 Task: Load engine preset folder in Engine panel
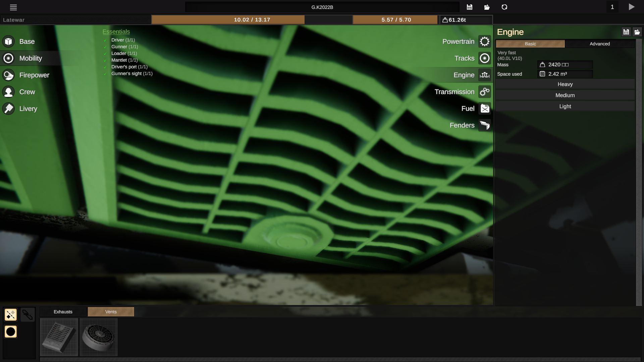pyautogui.click(x=637, y=32)
